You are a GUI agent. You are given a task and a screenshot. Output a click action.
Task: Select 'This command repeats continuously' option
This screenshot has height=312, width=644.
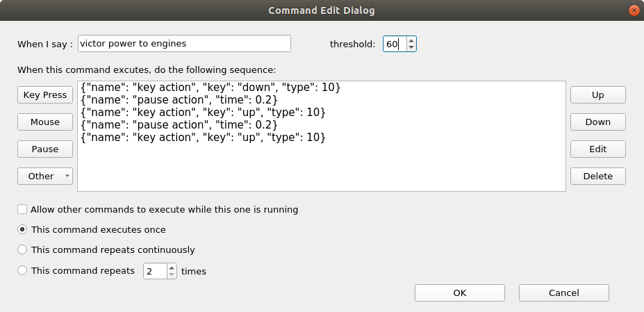(23, 249)
